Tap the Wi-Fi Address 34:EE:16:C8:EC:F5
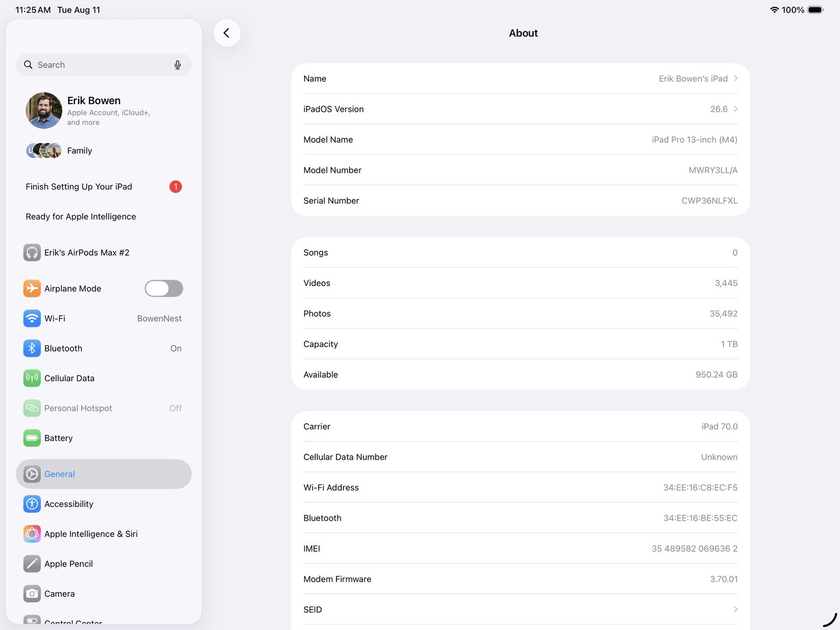Viewport: 840px width, 630px height. 700,487
